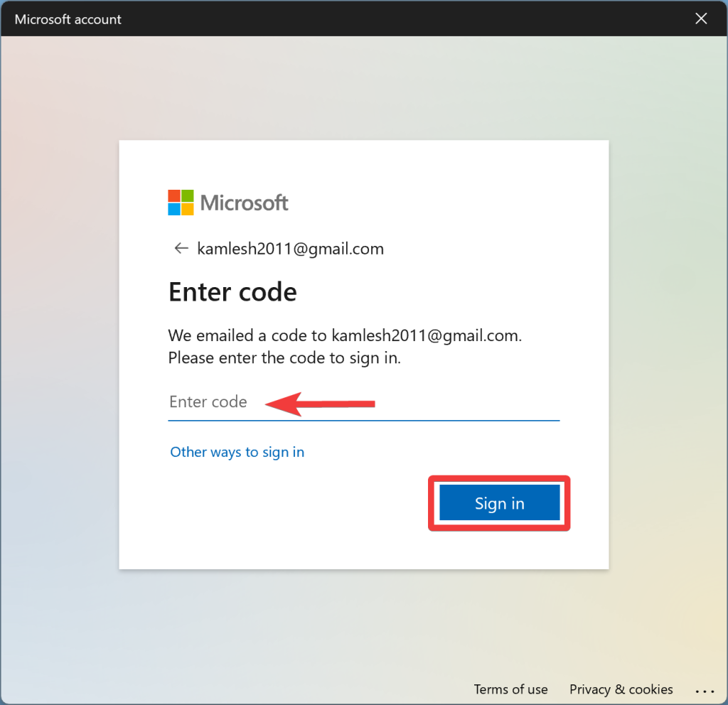Click the three dots near Privacy & cookies
This screenshot has width=728, height=705.
pyautogui.click(x=705, y=691)
